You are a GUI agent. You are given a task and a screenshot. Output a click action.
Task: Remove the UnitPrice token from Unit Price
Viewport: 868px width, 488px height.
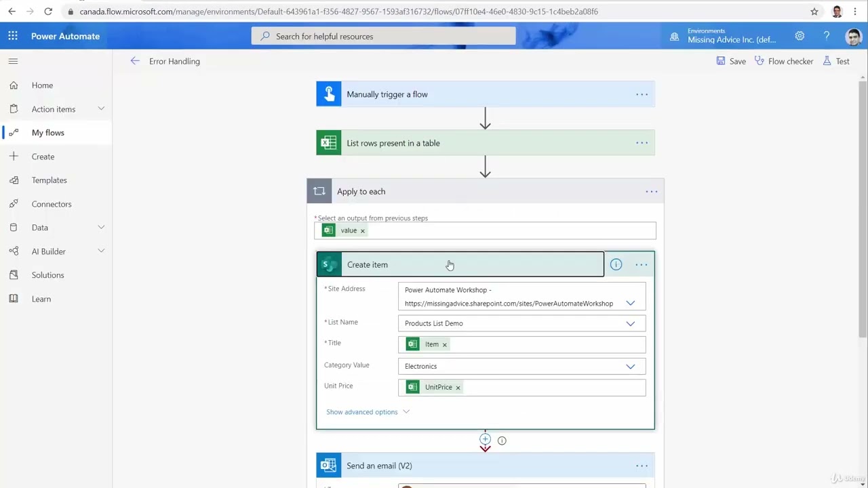pyautogui.click(x=458, y=387)
